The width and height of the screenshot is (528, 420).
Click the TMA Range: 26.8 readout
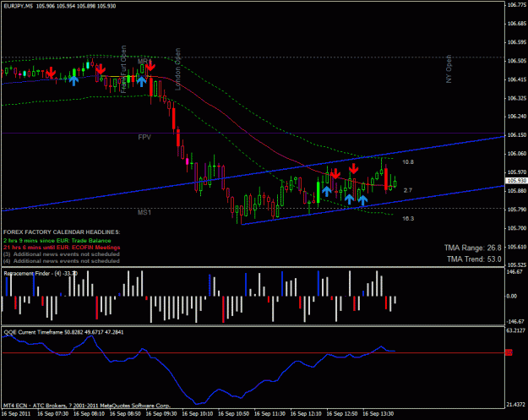pyautogui.click(x=473, y=248)
